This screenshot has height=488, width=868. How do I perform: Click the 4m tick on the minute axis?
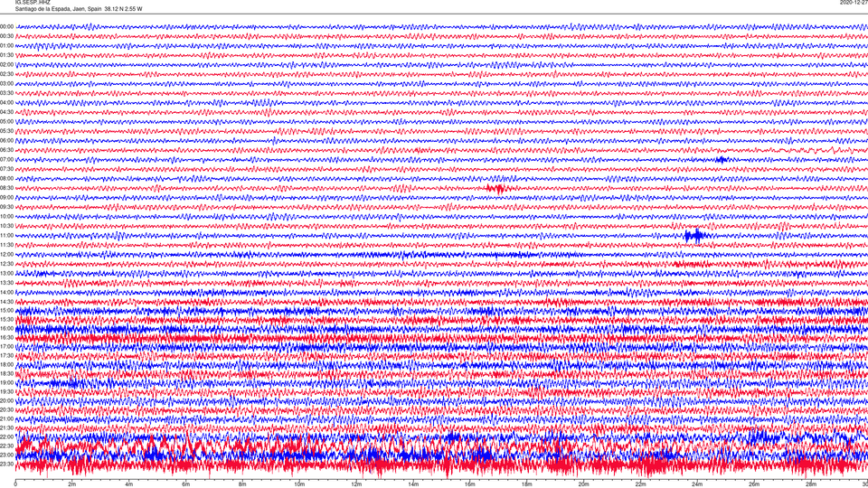tap(129, 484)
